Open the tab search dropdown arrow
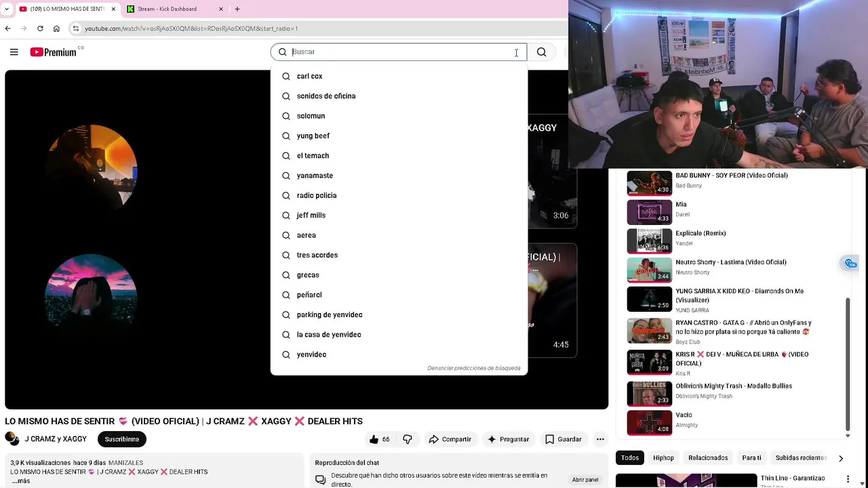 (x=7, y=9)
